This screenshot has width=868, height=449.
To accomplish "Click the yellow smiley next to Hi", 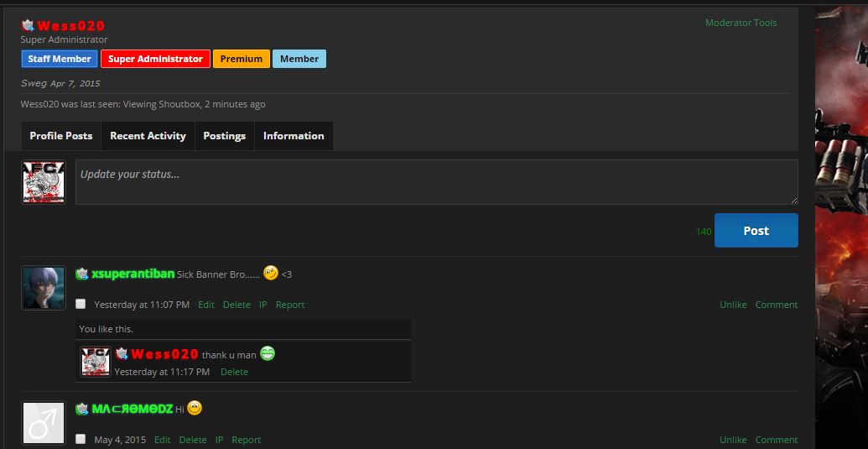I will [195, 408].
